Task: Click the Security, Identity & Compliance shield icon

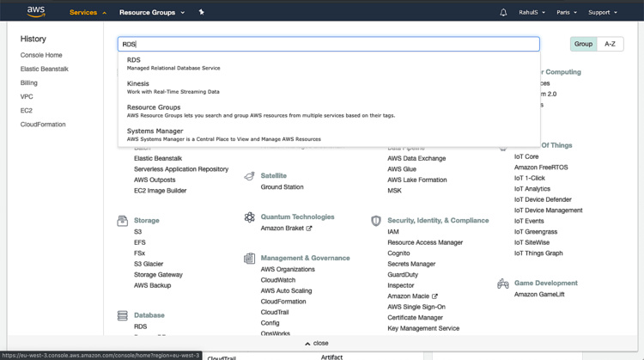Action: 375,221
